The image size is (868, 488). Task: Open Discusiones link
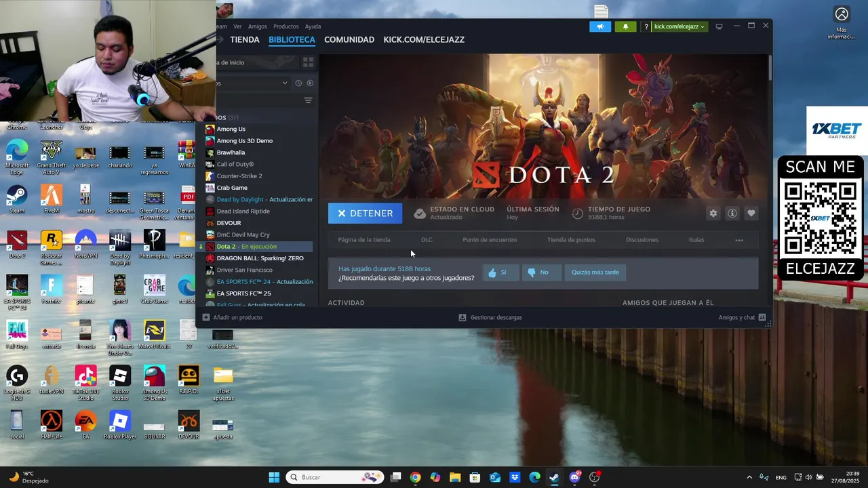(642, 240)
